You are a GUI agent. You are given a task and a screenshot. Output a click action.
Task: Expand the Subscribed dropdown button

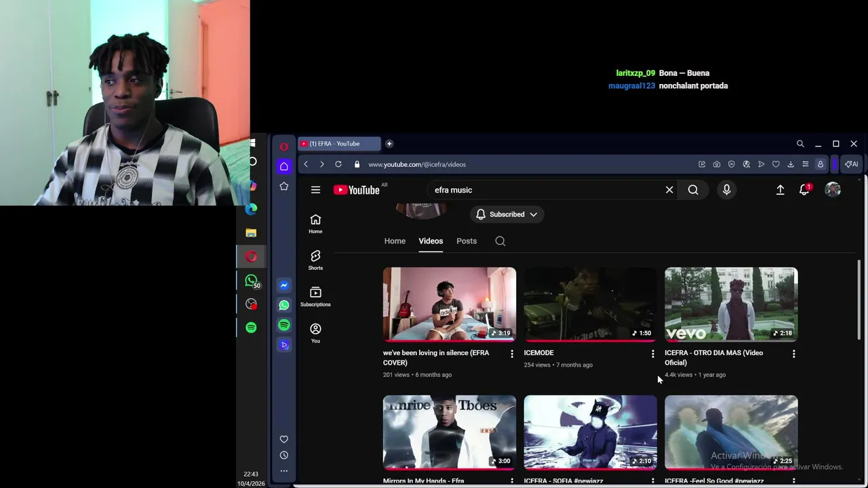507,214
